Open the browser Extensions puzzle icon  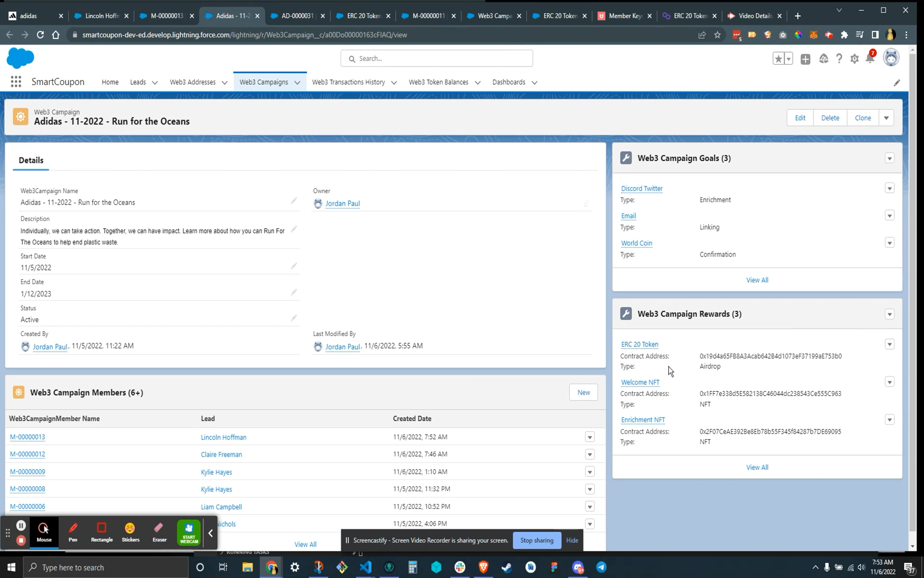click(844, 35)
